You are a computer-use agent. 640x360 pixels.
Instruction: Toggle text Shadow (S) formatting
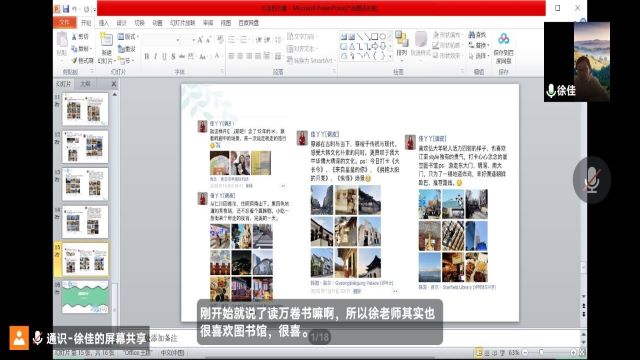coord(173,57)
